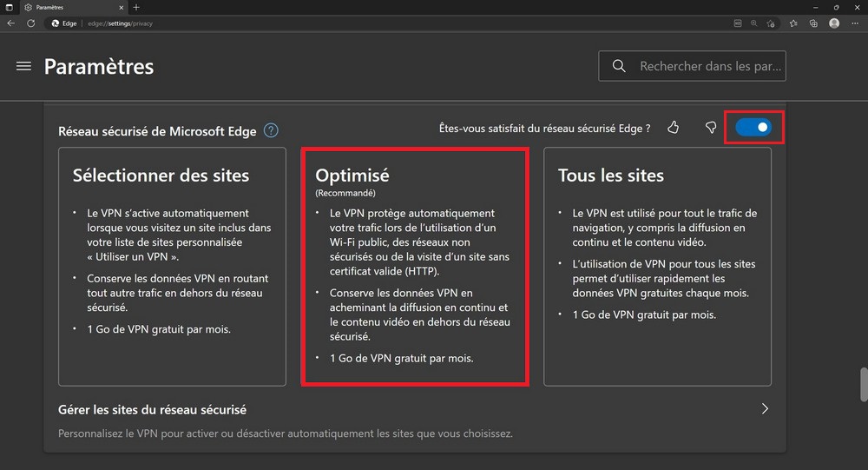The width and height of the screenshot is (868, 470).
Task: Give thumbs up feedback for secure network
Action: (x=674, y=128)
